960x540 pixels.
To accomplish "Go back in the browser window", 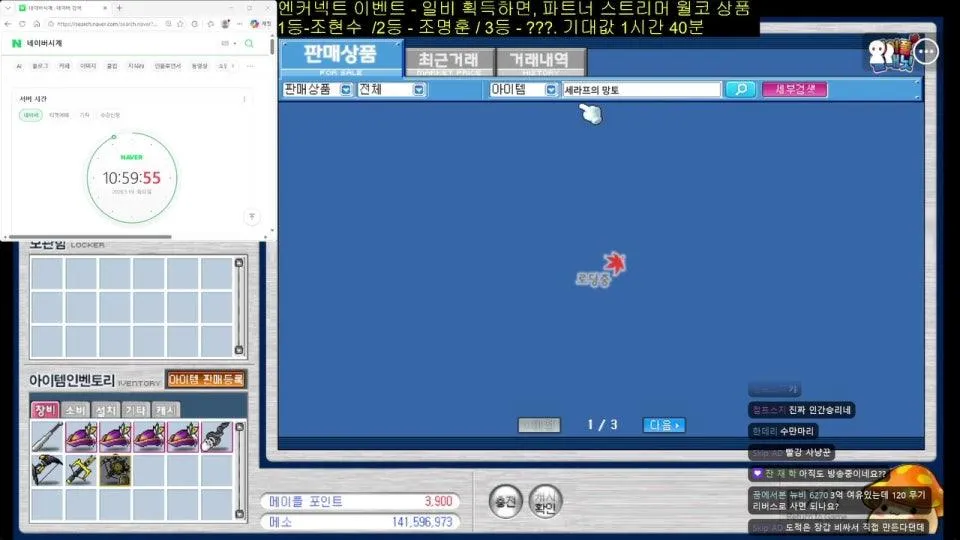I will (x=8, y=24).
